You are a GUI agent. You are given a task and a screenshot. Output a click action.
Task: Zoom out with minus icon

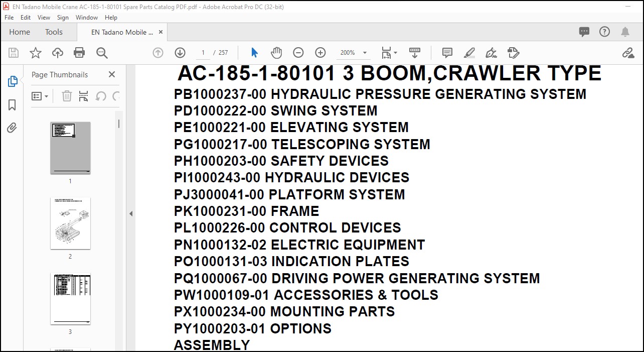pyautogui.click(x=298, y=53)
